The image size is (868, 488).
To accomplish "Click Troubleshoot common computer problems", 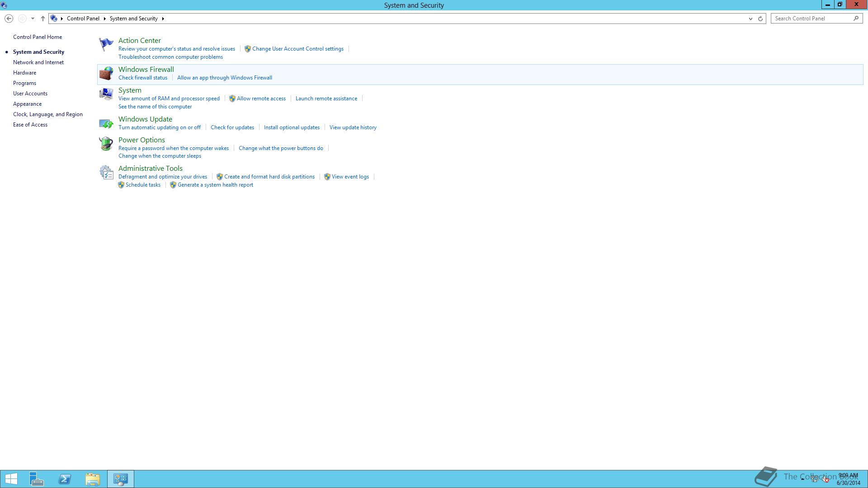I will [x=170, y=57].
